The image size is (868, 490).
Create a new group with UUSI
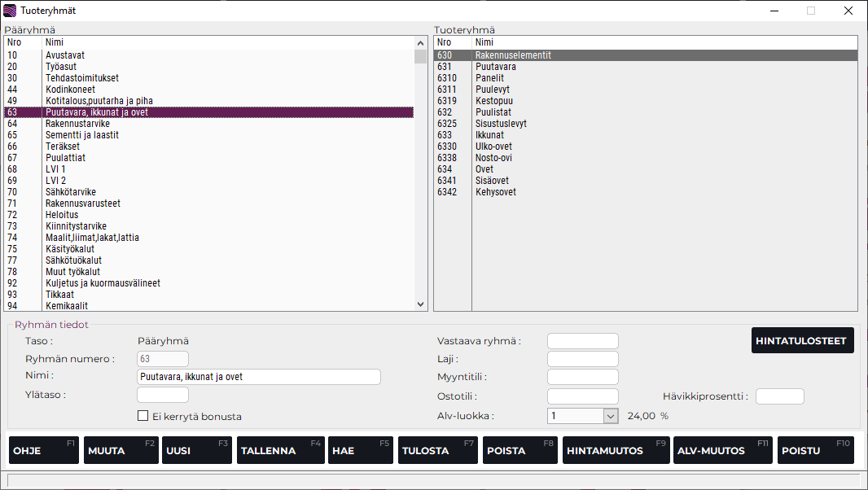[196, 450]
